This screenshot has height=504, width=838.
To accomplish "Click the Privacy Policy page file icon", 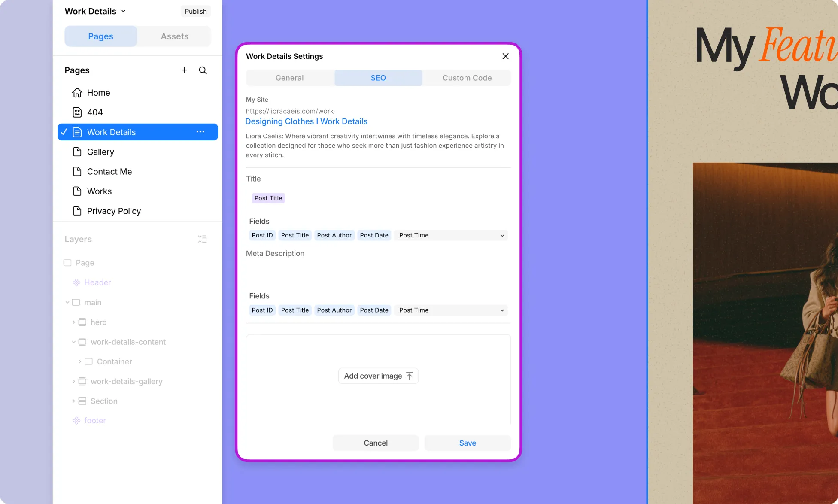I will pos(77,211).
